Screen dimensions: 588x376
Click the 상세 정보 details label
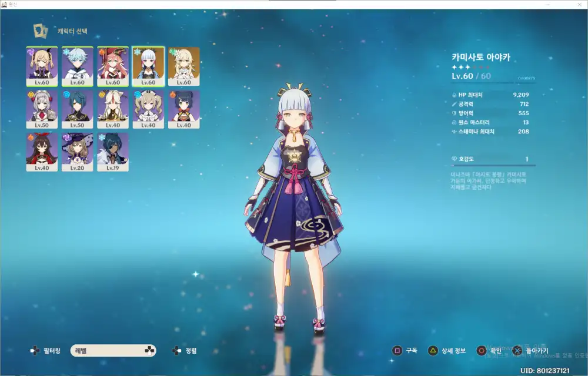[453, 351]
